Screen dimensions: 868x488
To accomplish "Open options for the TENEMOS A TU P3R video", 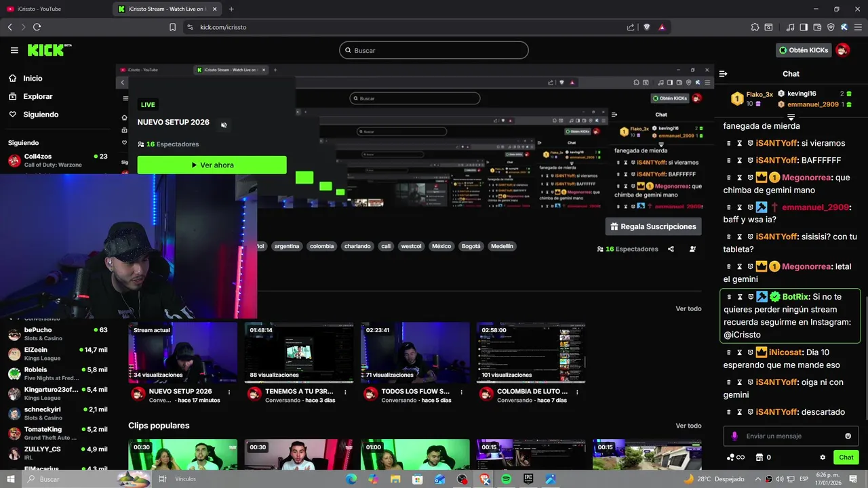I will pos(345,392).
